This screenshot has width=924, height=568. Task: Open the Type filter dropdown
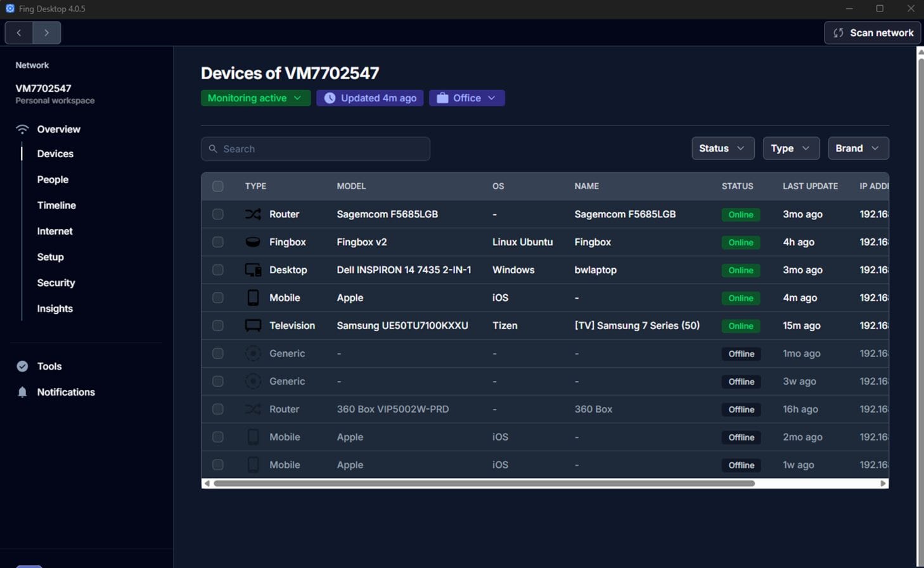click(791, 148)
